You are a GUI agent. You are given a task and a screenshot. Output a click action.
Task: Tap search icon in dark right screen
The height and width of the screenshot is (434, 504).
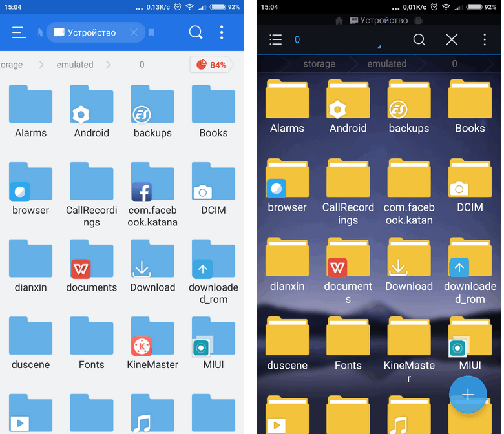tap(419, 39)
